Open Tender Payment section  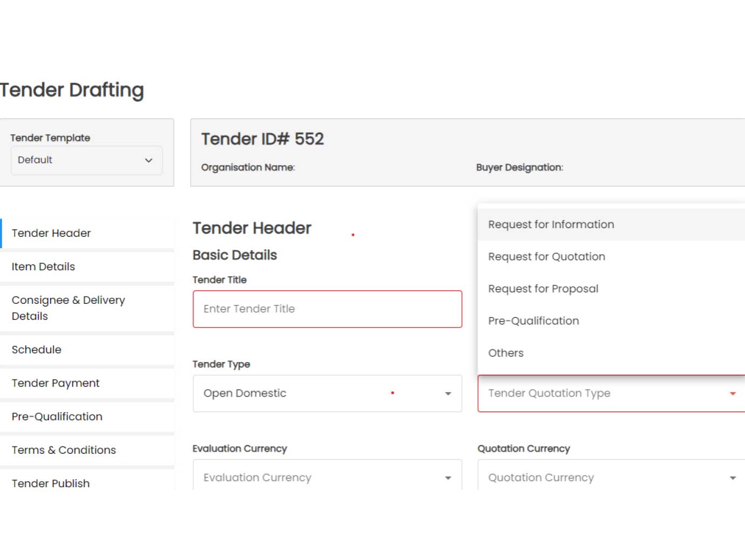(x=56, y=383)
